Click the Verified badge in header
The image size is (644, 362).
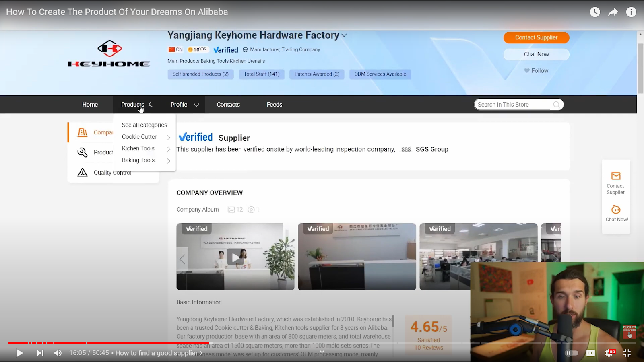click(x=226, y=50)
